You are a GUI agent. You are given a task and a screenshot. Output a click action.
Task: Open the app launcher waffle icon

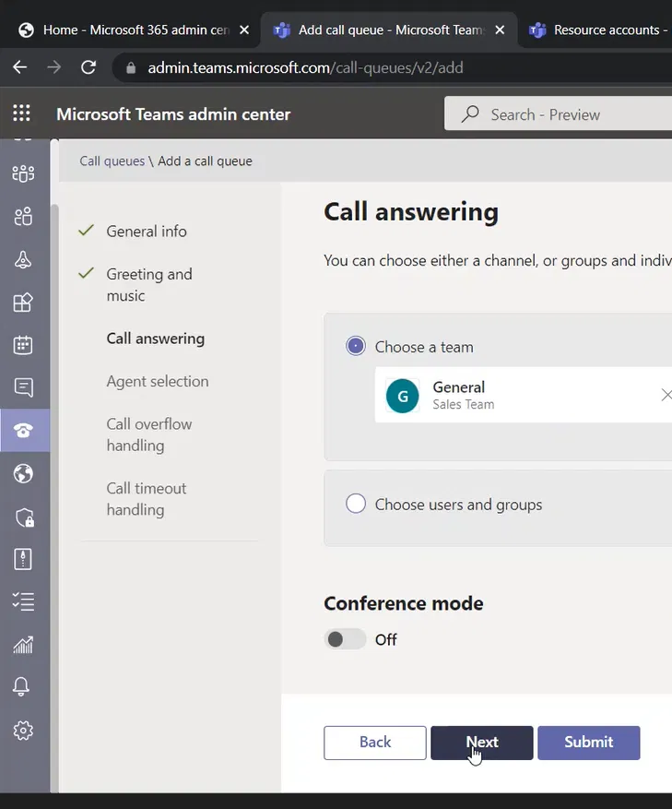coord(21,113)
